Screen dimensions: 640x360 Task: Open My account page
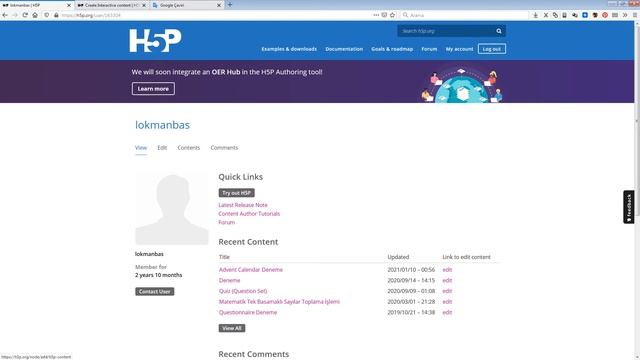[x=459, y=49]
